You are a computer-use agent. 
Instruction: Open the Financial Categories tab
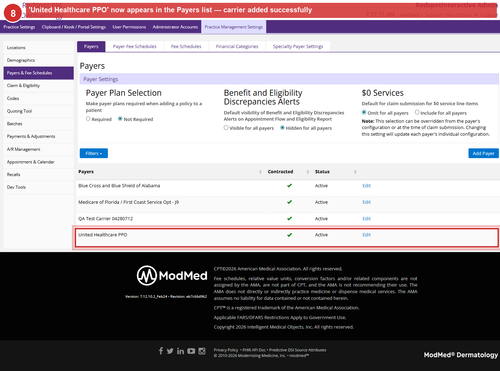click(x=237, y=47)
